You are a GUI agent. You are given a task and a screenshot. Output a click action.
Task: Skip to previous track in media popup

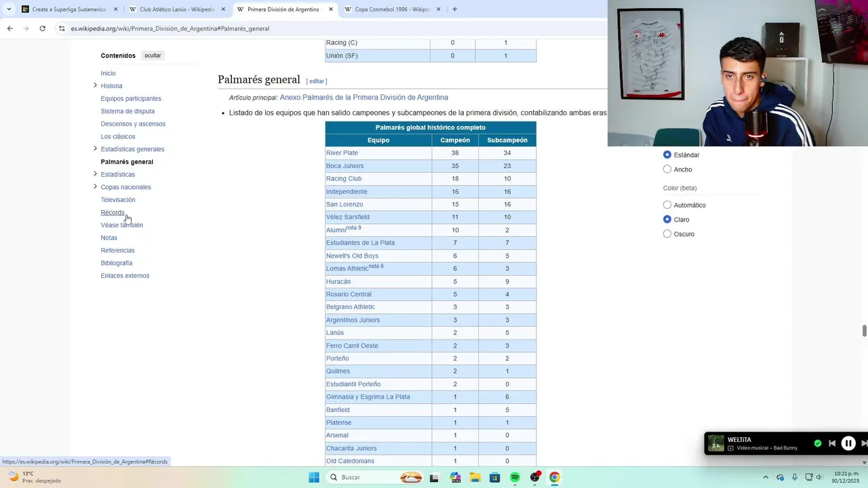[x=832, y=443]
